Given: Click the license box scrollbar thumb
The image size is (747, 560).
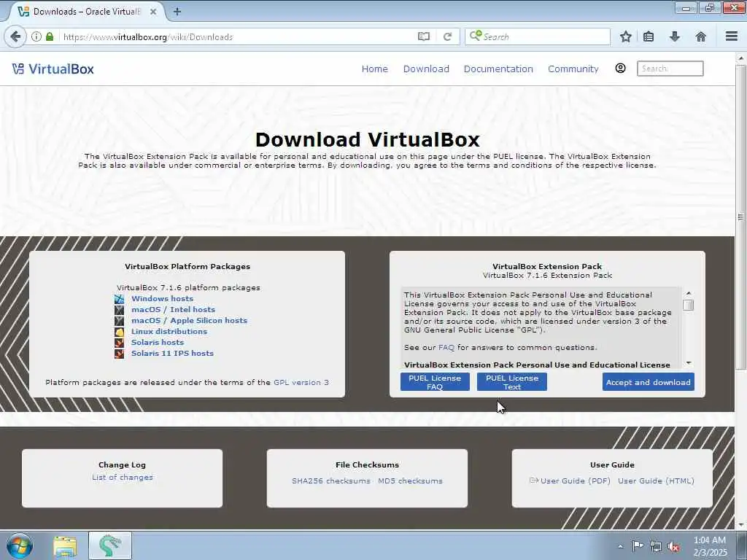Looking at the screenshot, I should (689, 305).
